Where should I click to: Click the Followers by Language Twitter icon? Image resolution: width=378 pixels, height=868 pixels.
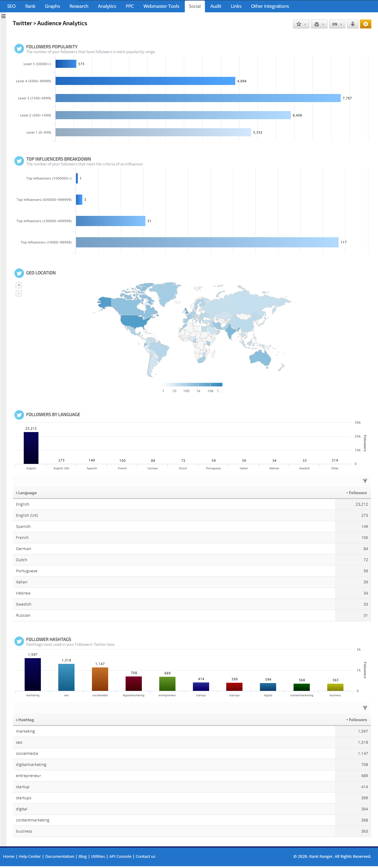19,415
